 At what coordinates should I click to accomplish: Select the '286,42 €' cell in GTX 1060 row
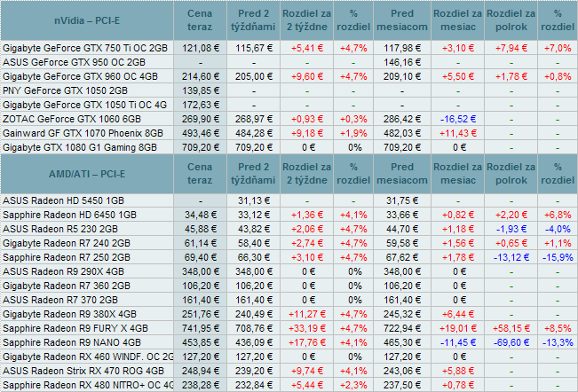click(402, 119)
